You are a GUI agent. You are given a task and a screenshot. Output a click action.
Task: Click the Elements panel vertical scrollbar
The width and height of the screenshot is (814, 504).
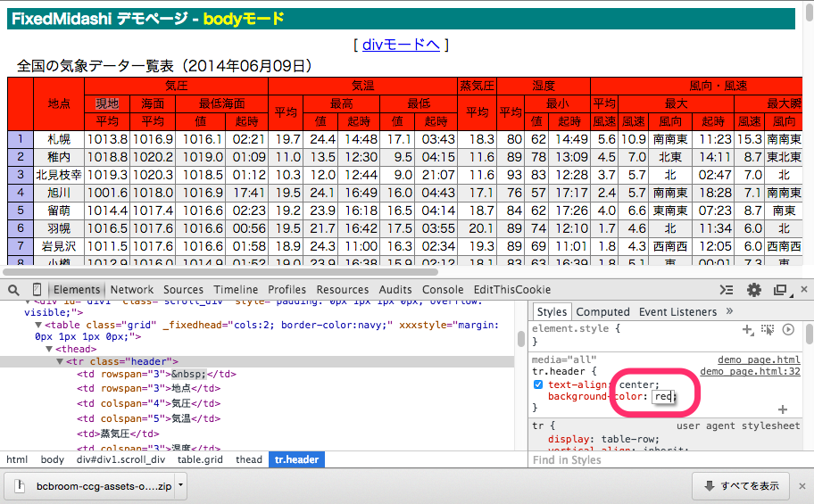tap(520, 339)
